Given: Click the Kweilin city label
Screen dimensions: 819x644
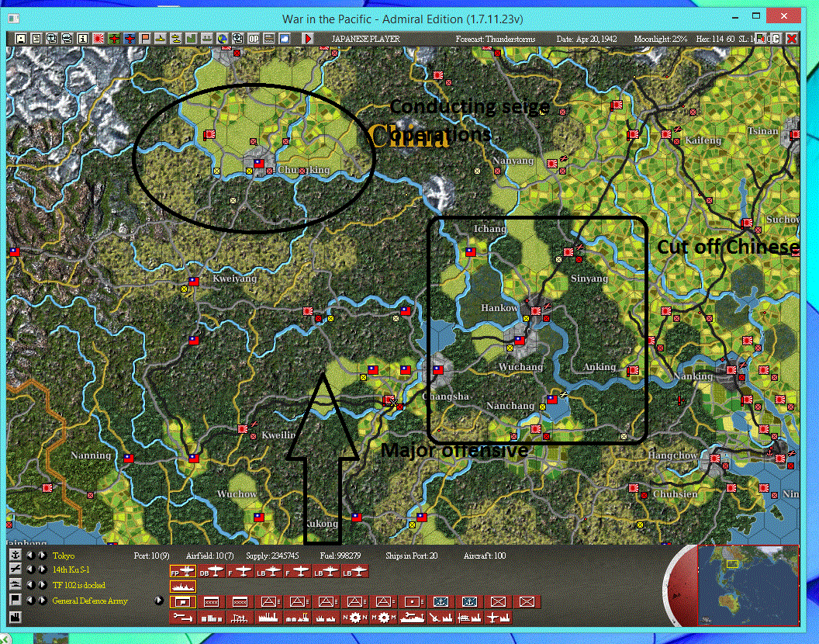Looking at the screenshot, I should click(x=278, y=435).
